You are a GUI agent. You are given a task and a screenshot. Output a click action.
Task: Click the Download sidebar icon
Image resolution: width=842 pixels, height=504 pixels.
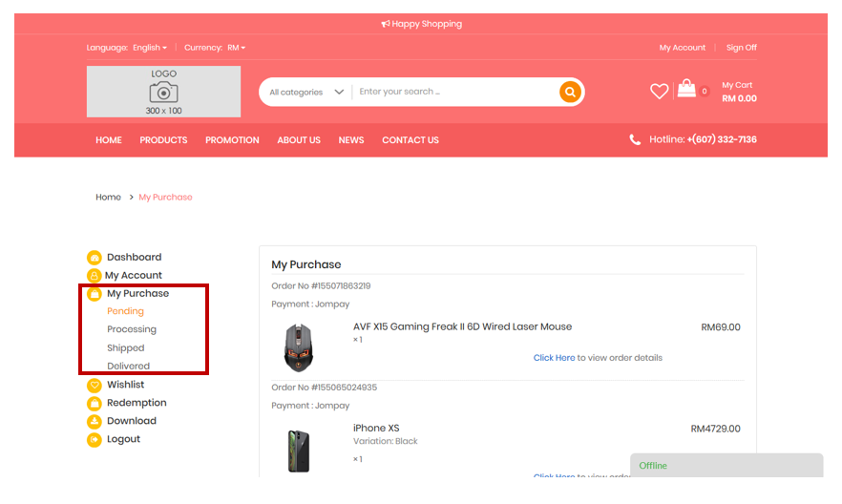95,422
